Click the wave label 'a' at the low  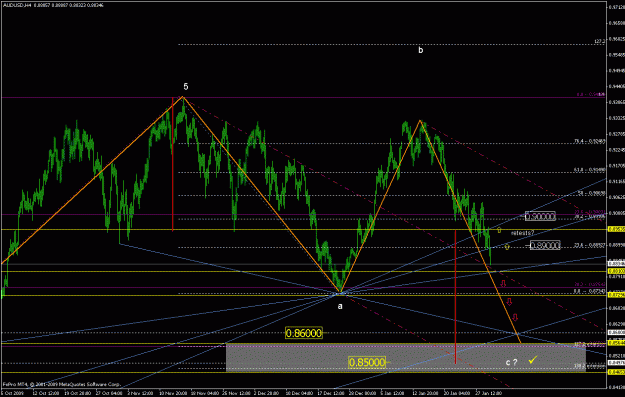(x=340, y=306)
